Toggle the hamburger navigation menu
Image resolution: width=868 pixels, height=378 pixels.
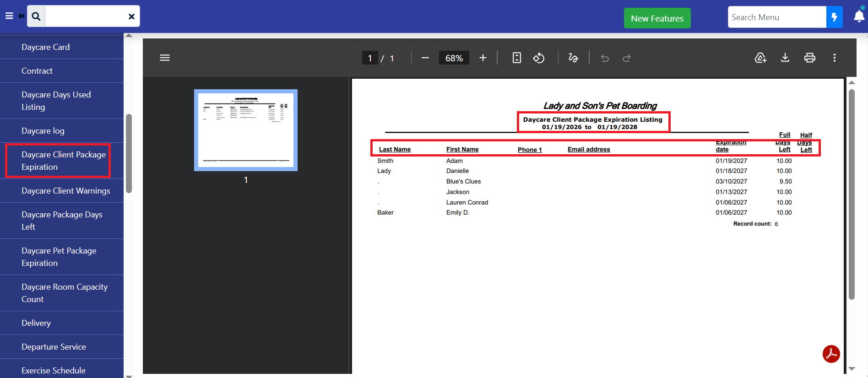pyautogui.click(x=9, y=16)
